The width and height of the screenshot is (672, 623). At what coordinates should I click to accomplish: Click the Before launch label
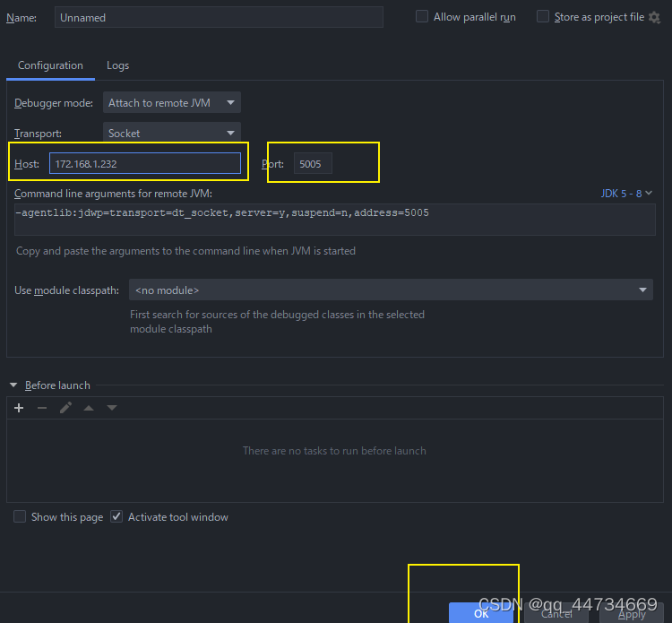pyautogui.click(x=57, y=385)
